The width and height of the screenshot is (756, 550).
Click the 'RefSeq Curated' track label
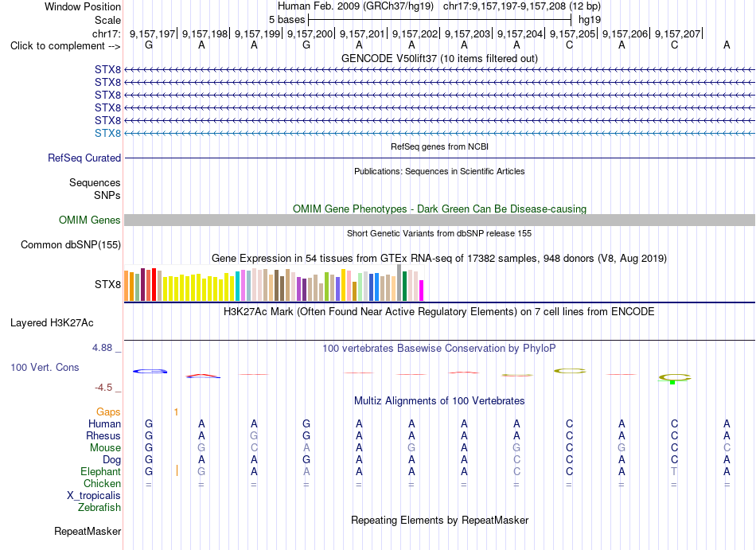[x=84, y=158]
